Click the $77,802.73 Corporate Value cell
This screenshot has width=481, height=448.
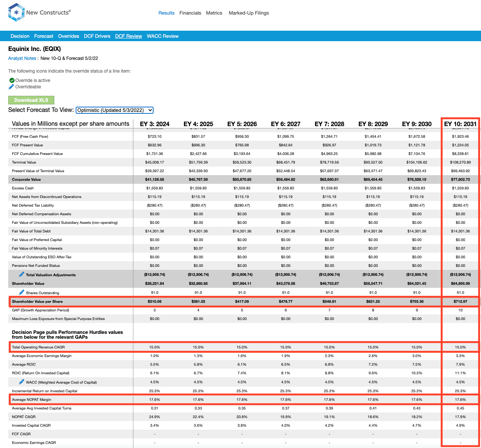(460, 180)
